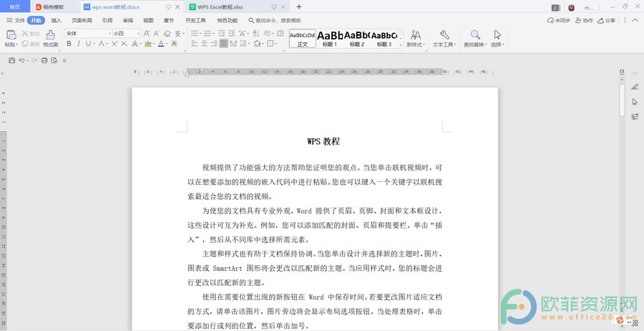644x331 pixels.
Task: Open the Select (选择) dropdown
Action: tap(497, 44)
